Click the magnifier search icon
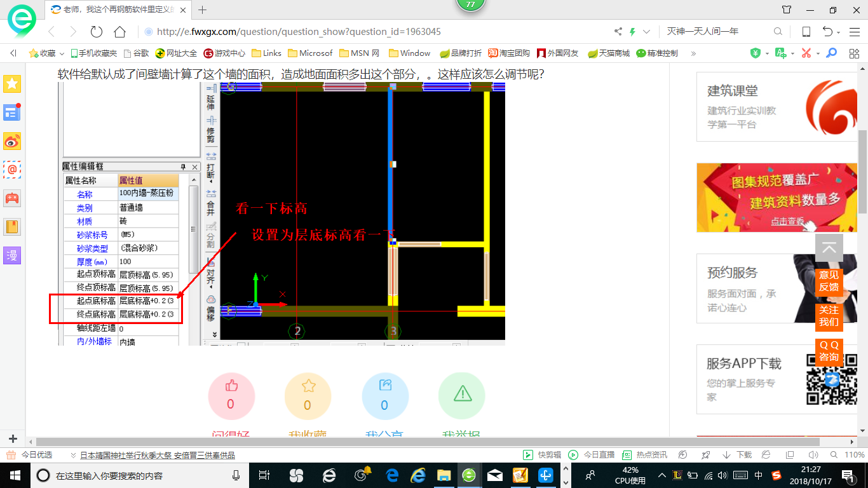This screenshot has width=868, height=488. [778, 32]
